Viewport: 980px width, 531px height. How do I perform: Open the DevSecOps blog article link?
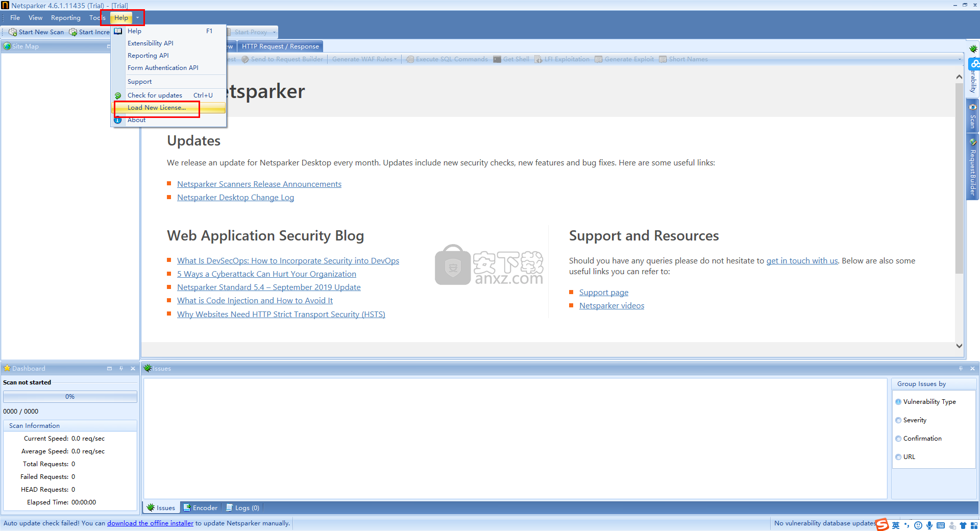(x=288, y=261)
